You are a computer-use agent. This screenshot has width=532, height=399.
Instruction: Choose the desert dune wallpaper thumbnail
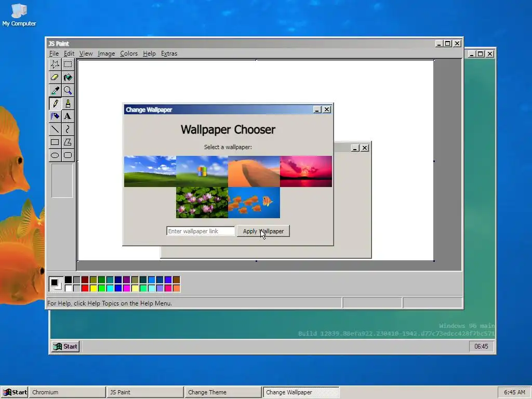[x=254, y=171]
